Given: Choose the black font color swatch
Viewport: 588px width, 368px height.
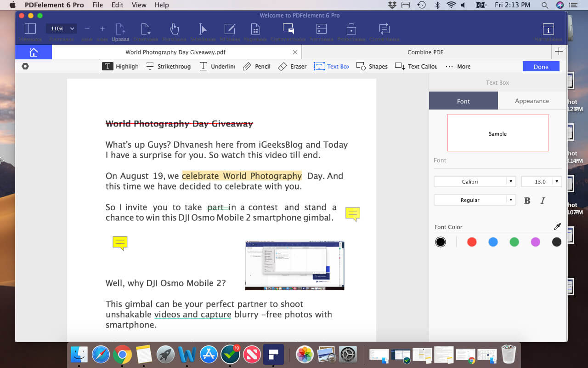Looking at the screenshot, I should [441, 242].
